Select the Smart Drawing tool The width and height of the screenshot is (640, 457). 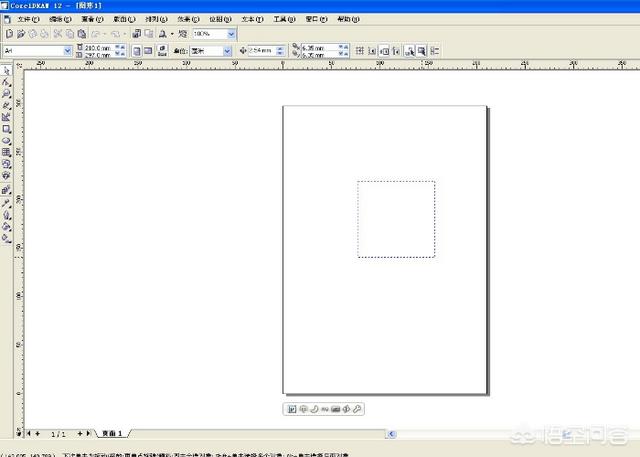6,118
